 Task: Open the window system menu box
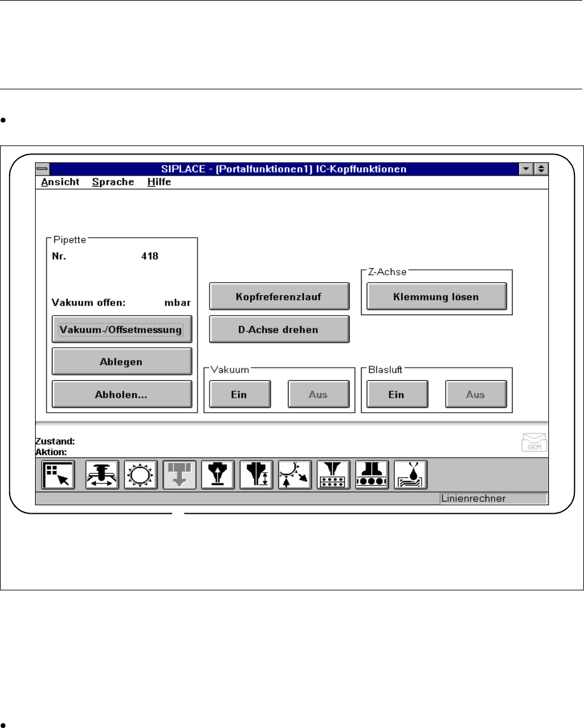tap(42, 170)
